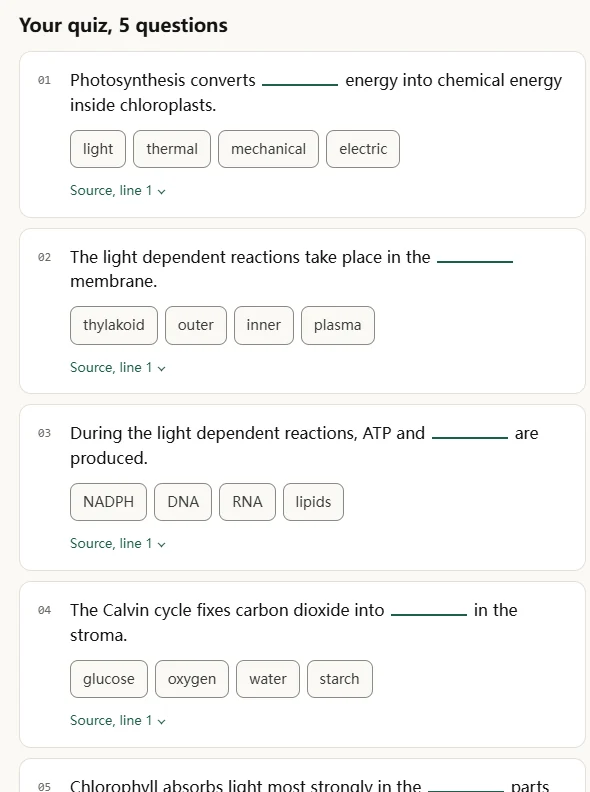Select the 'oxygen' answer chip
This screenshot has width=590, height=792.
click(x=192, y=679)
